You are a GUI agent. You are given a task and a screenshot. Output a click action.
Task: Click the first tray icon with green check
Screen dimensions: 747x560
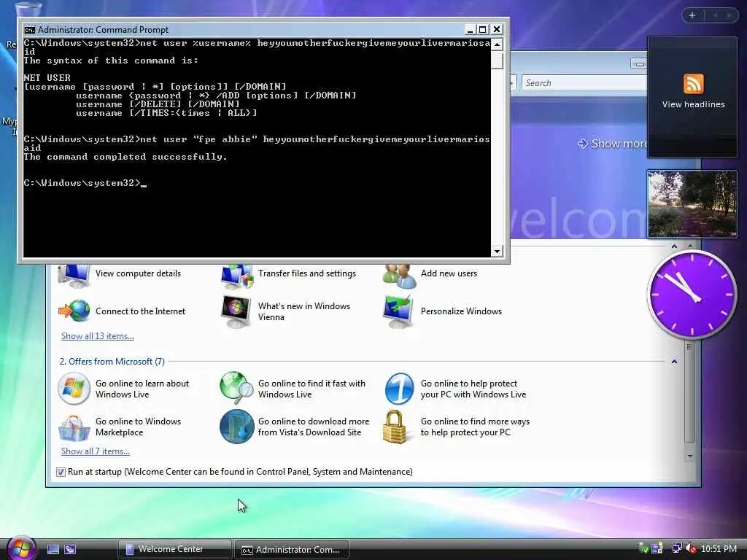pyautogui.click(x=643, y=548)
